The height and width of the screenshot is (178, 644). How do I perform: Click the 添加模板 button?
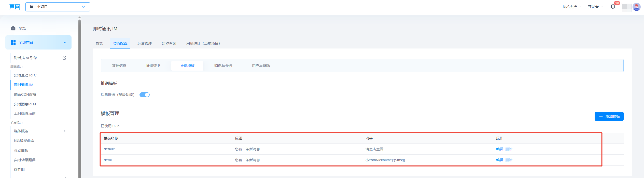coord(609,116)
